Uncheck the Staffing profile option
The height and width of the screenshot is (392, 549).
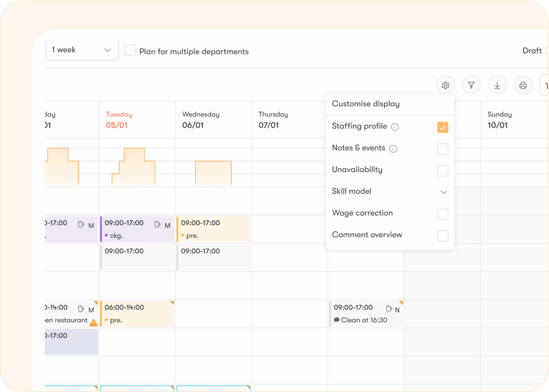[443, 127]
